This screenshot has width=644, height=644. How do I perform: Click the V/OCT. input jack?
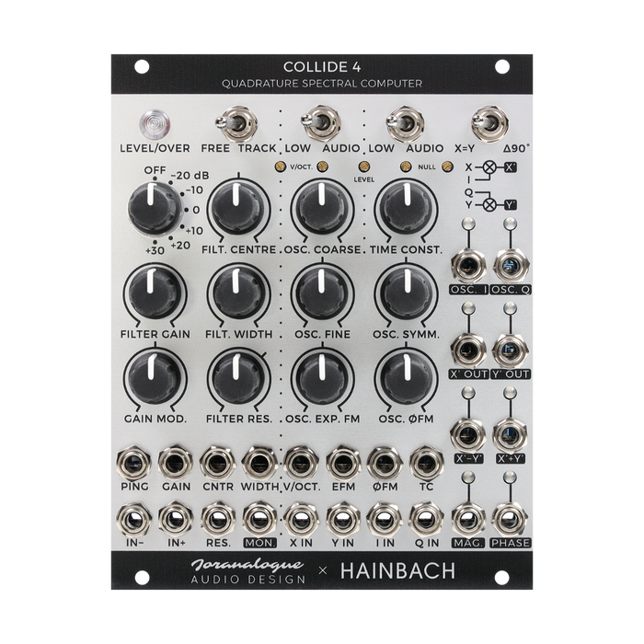pos(302,463)
